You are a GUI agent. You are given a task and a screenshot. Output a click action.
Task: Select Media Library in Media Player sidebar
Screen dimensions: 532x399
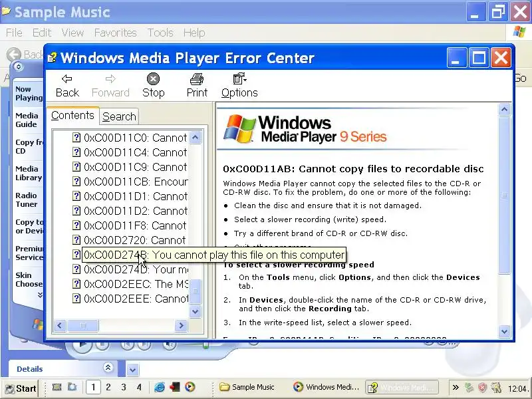click(29, 173)
